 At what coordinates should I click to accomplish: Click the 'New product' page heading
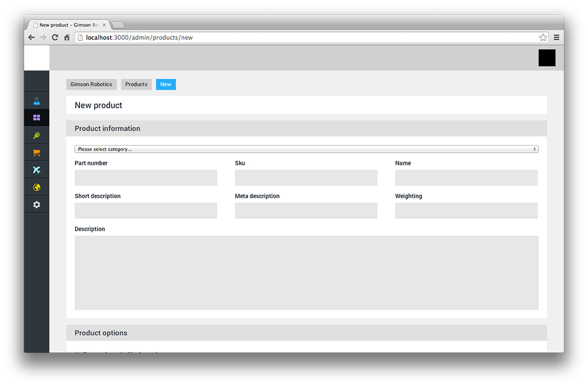[98, 105]
